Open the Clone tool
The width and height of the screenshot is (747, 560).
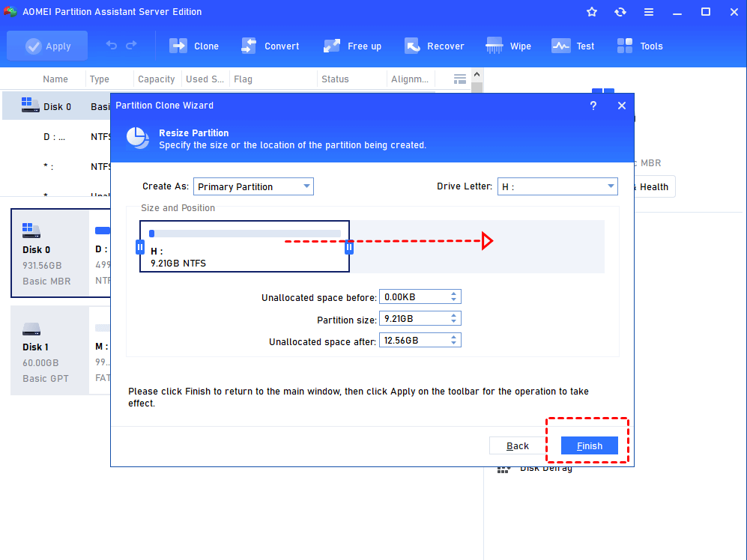(x=194, y=46)
